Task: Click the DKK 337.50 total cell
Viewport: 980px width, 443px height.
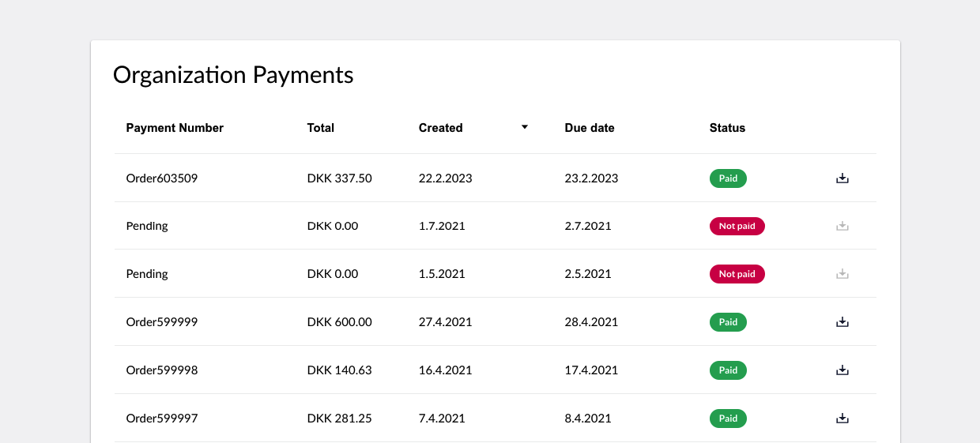Action: coord(340,178)
